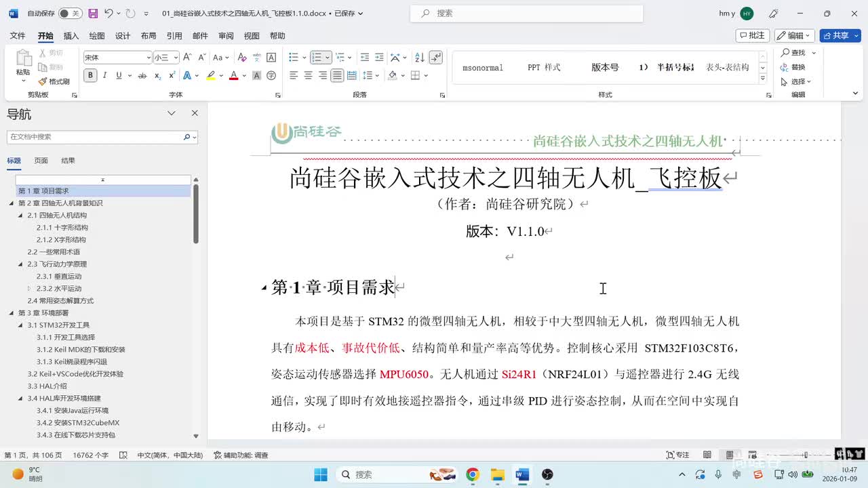Select the 版本号 style
The height and width of the screenshot is (488, 868).
tap(605, 67)
